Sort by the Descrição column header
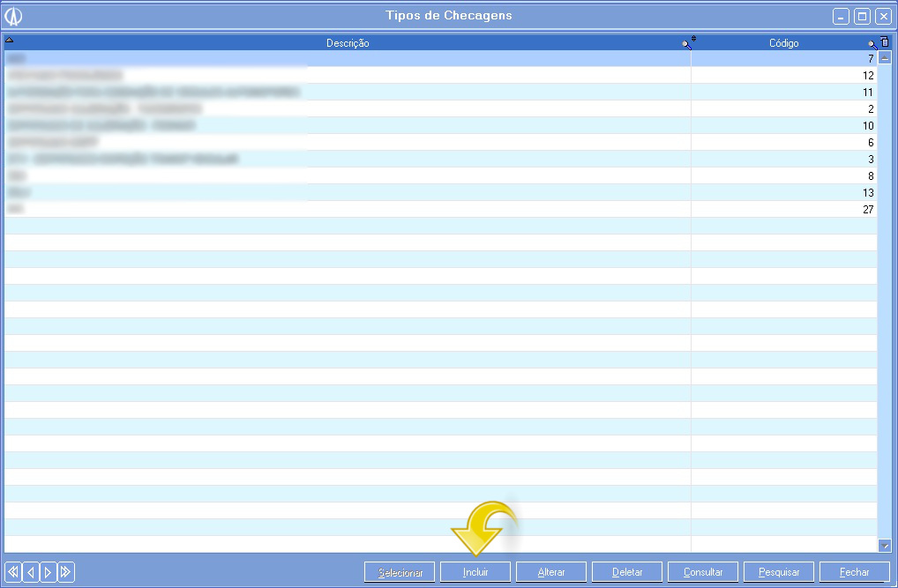 click(x=348, y=43)
